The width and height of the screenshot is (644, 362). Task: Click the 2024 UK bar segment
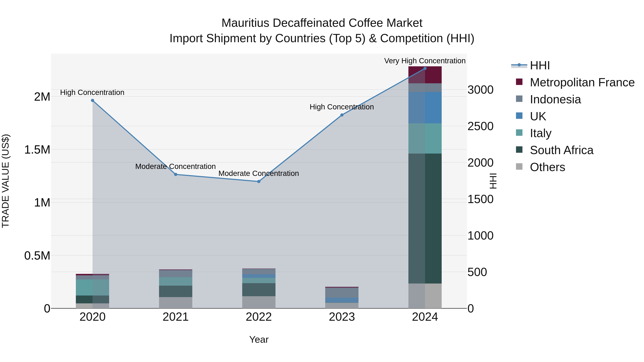[425, 108]
